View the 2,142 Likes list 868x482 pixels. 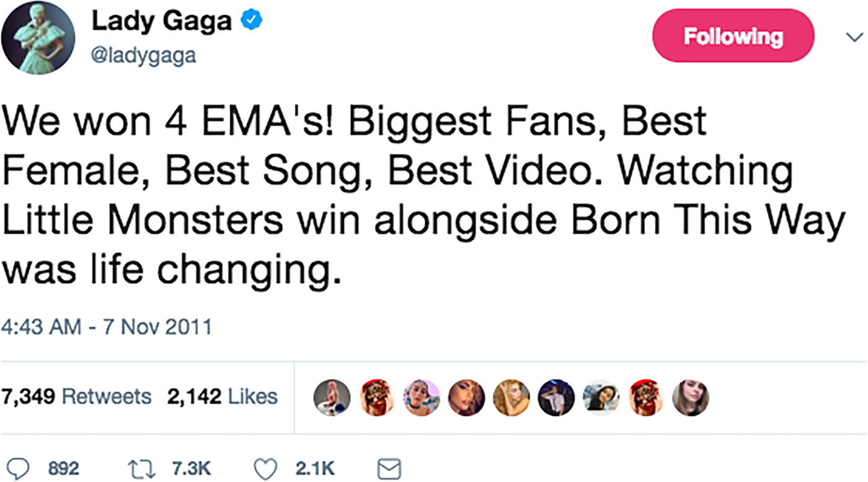[x=223, y=397]
